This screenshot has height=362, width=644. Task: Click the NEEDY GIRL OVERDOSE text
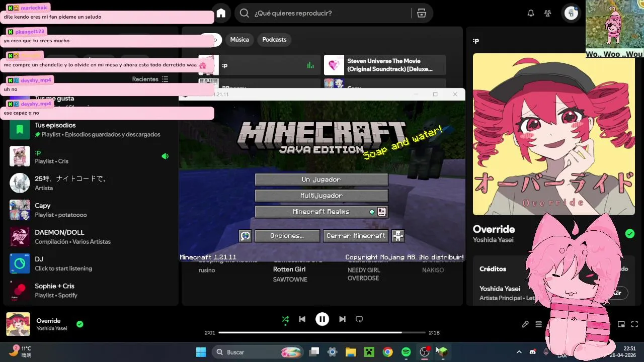[364, 274]
